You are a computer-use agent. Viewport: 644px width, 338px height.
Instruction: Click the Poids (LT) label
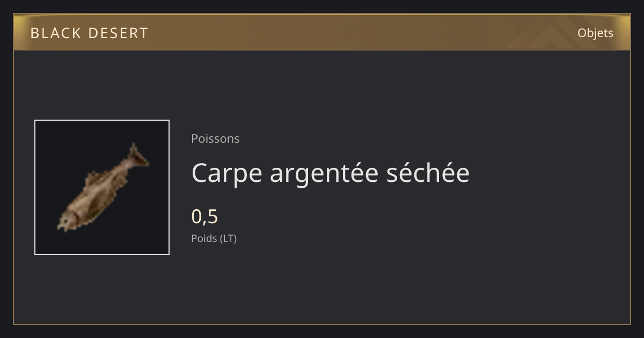[214, 238]
